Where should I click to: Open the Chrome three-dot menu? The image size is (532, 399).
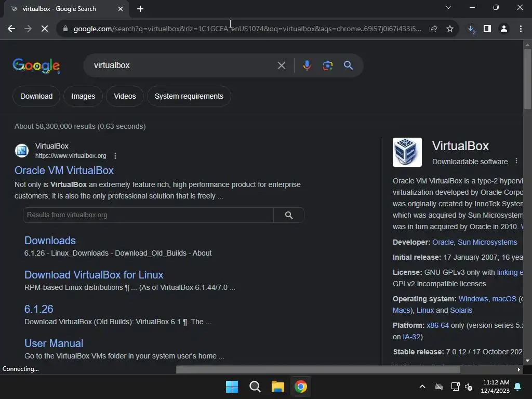coord(521,29)
